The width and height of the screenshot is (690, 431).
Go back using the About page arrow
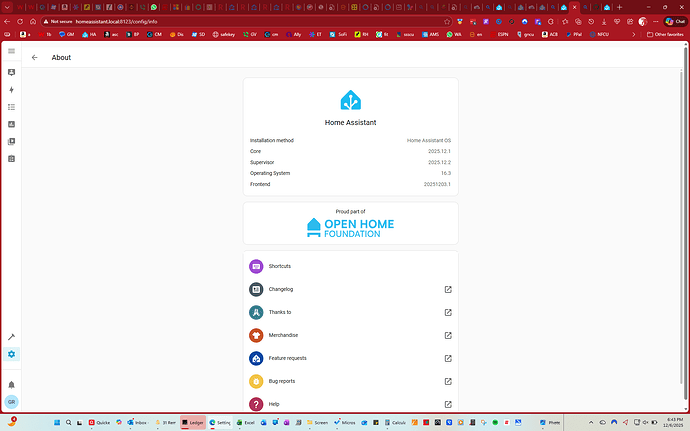tap(34, 57)
